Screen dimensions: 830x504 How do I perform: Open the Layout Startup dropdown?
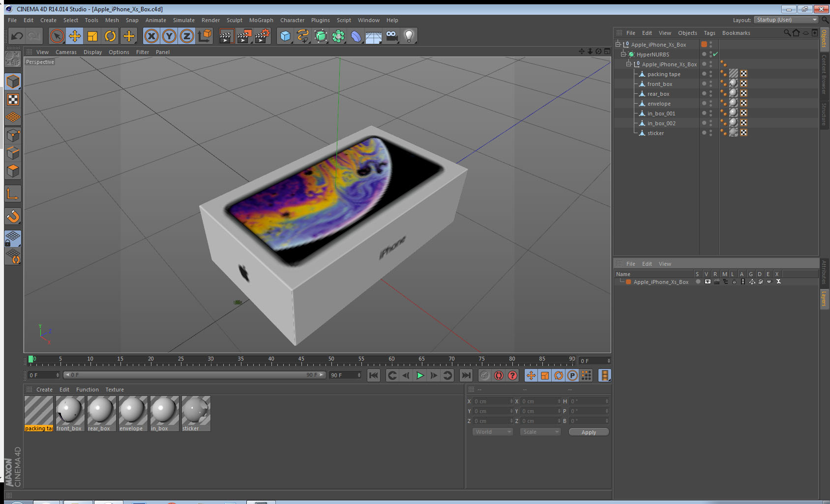786,20
